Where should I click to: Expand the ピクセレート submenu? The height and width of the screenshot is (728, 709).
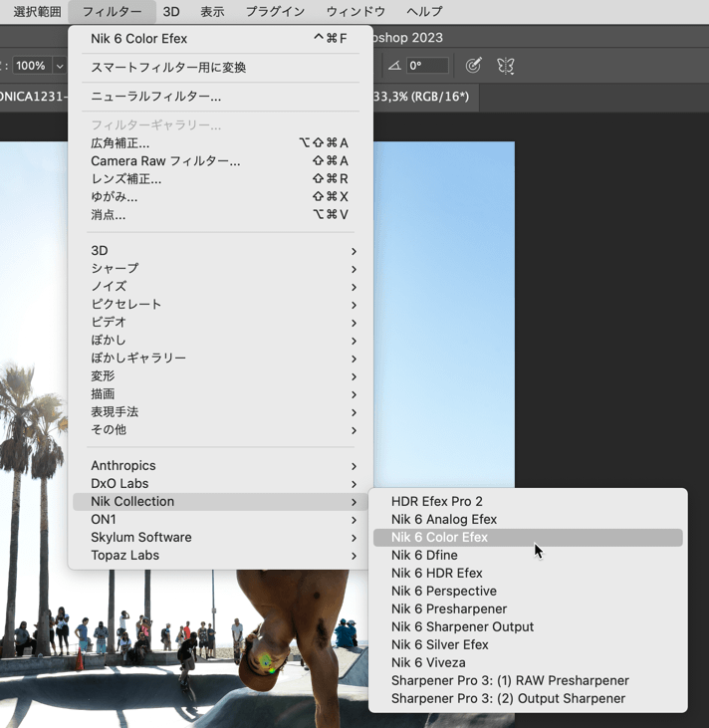[x=220, y=305]
